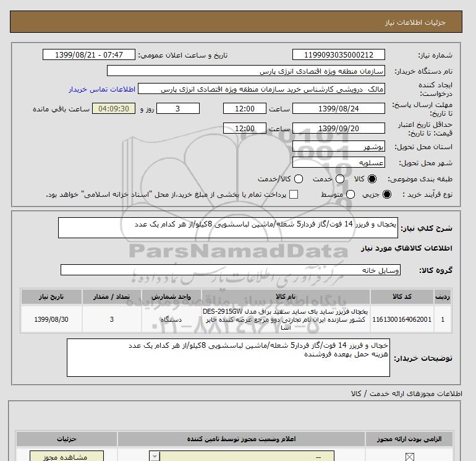The image size is (476, 461).
Task: Click the product name cell DES-2915GW
Action: point(286,319)
